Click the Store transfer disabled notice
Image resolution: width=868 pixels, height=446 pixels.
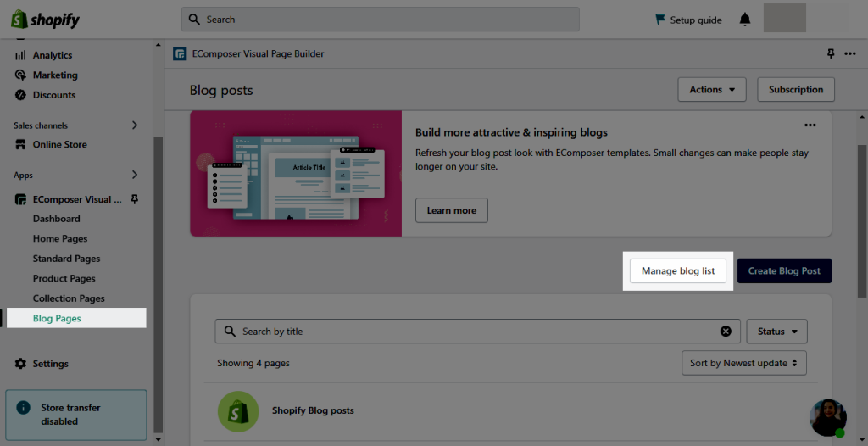pos(76,415)
